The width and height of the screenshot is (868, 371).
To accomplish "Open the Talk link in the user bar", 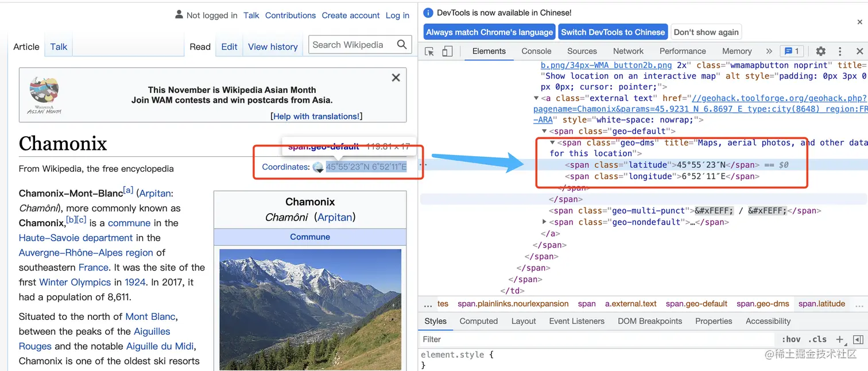I will tap(251, 16).
